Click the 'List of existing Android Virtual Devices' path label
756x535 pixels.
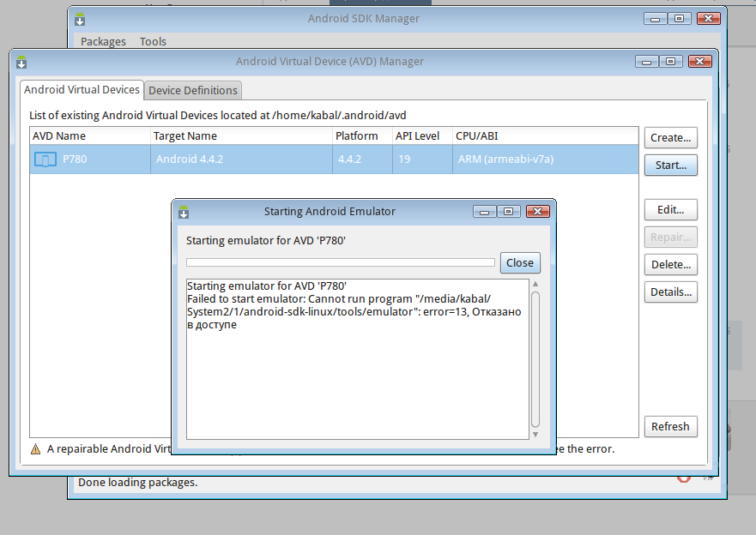(217, 116)
